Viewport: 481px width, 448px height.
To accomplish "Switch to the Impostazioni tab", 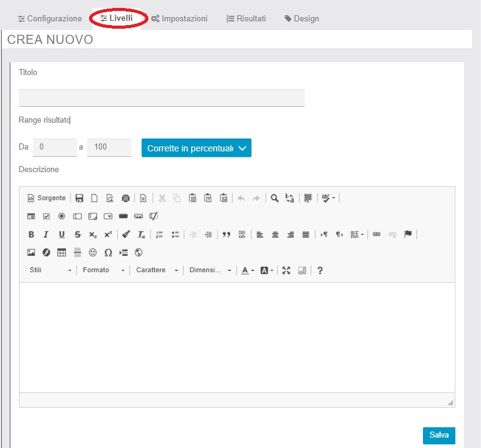I will tap(179, 18).
